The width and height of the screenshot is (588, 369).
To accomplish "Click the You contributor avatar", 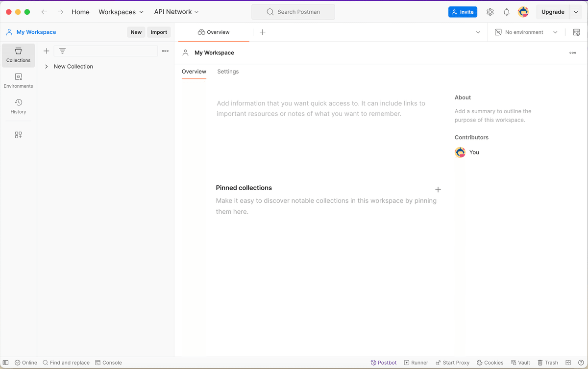I will tap(460, 152).
